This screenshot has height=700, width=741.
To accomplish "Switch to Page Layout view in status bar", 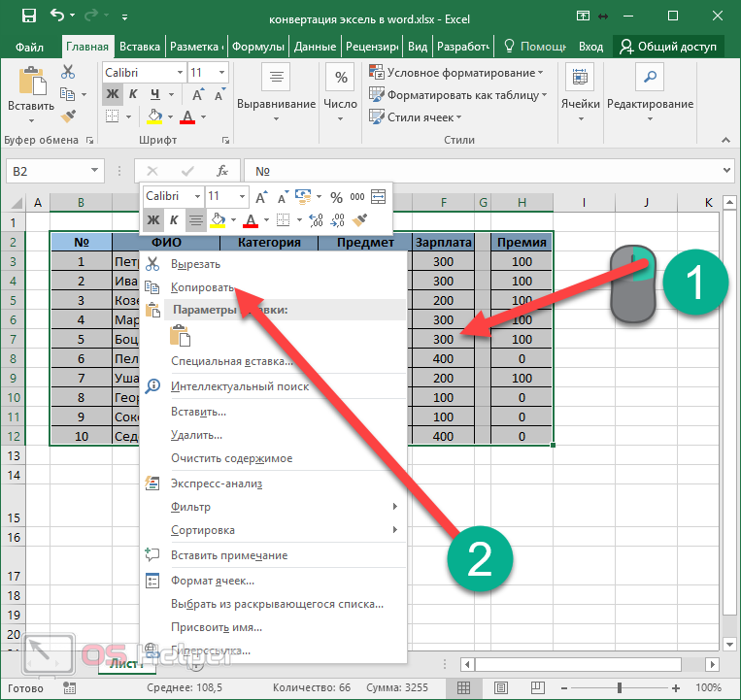I will [x=501, y=687].
